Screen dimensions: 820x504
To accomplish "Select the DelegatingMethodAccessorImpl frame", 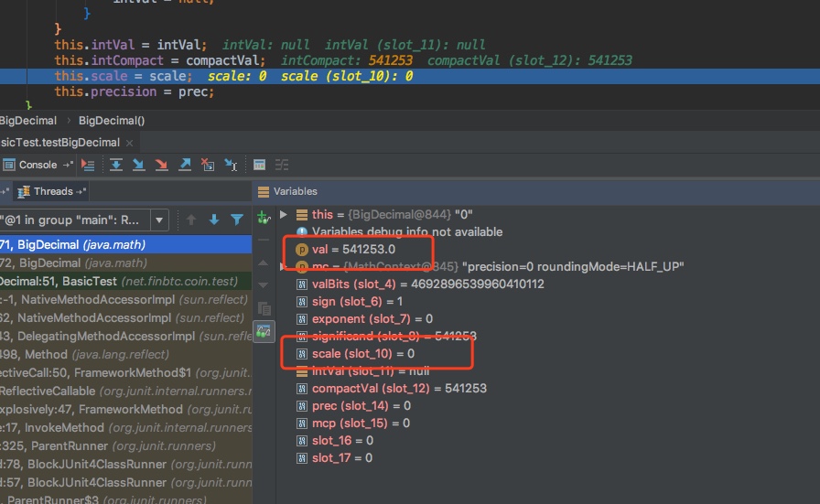I will [x=125, y=337].
